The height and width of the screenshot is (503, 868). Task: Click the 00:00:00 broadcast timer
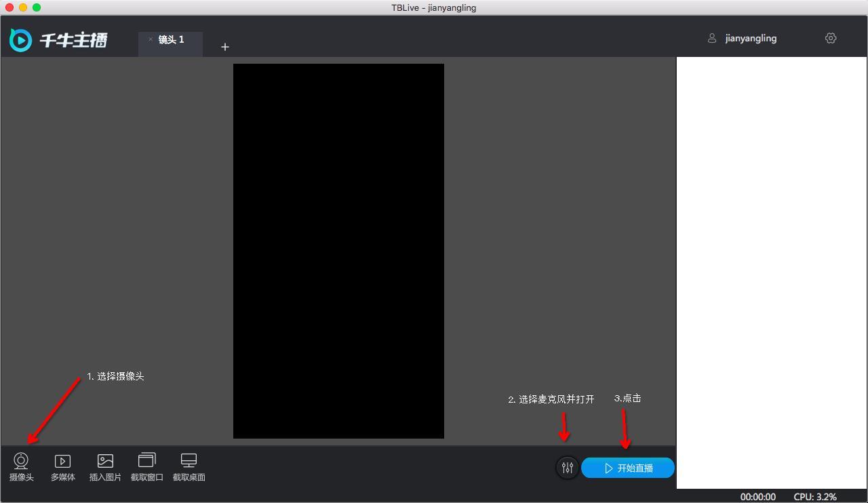coord(757,497)
